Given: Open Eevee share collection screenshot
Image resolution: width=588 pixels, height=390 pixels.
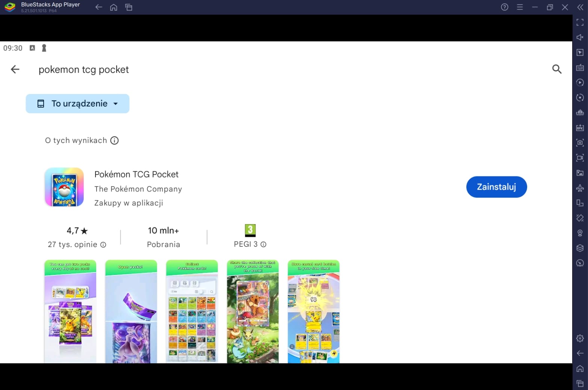Looking at the screenshot, I should click(x=253, y=311).
